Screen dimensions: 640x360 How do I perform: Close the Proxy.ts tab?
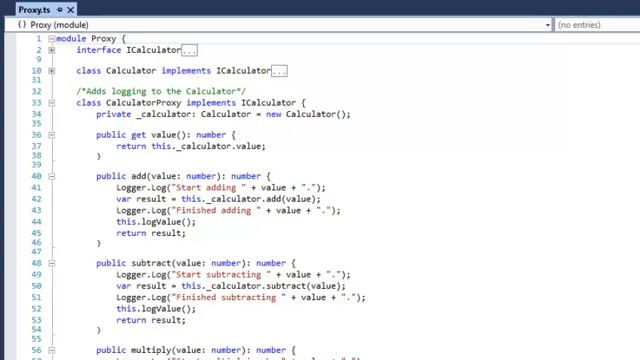pos(71,9)
